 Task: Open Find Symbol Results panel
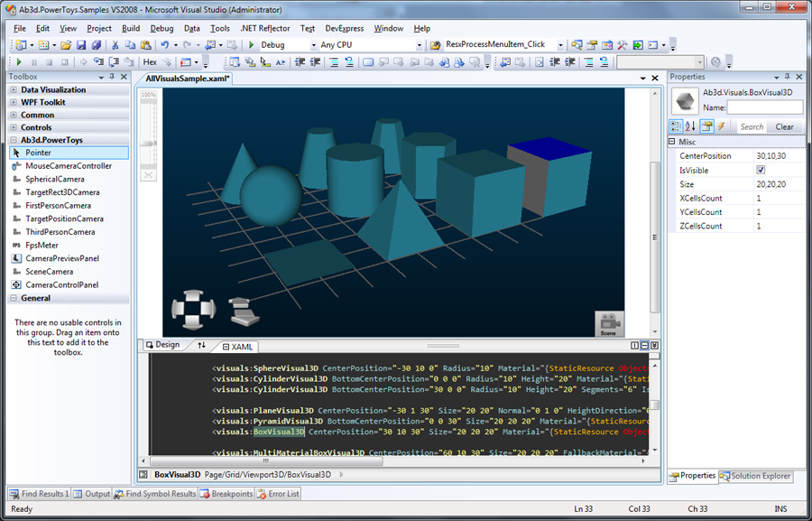pyautogui.click(x=155, y=494)
